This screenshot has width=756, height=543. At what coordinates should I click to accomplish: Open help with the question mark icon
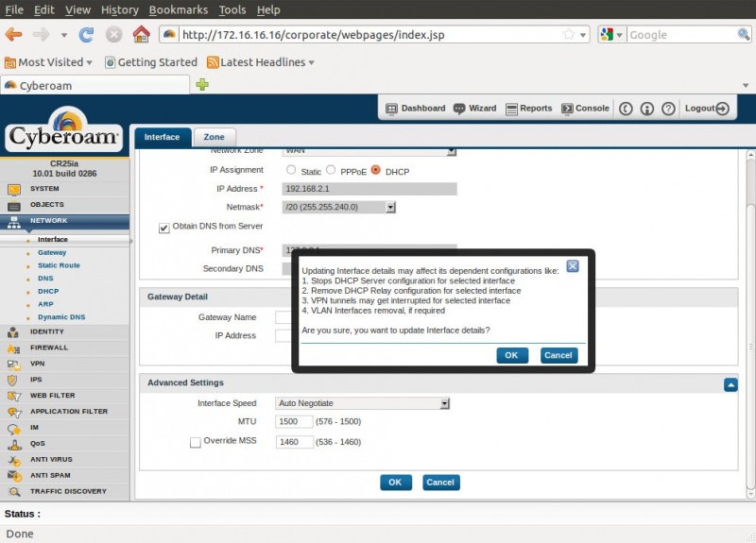pyautogui.click(x=668, y=109)
